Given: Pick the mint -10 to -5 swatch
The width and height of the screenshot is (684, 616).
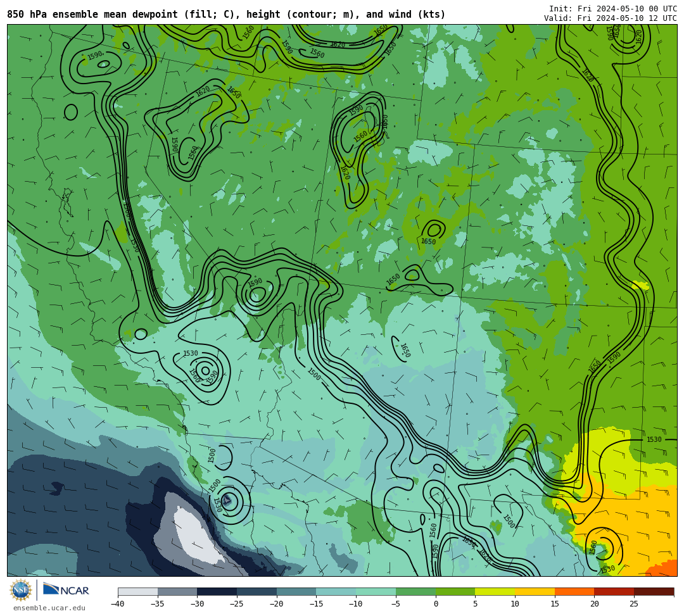Looking at the screenshot, I should pos(376,591).
